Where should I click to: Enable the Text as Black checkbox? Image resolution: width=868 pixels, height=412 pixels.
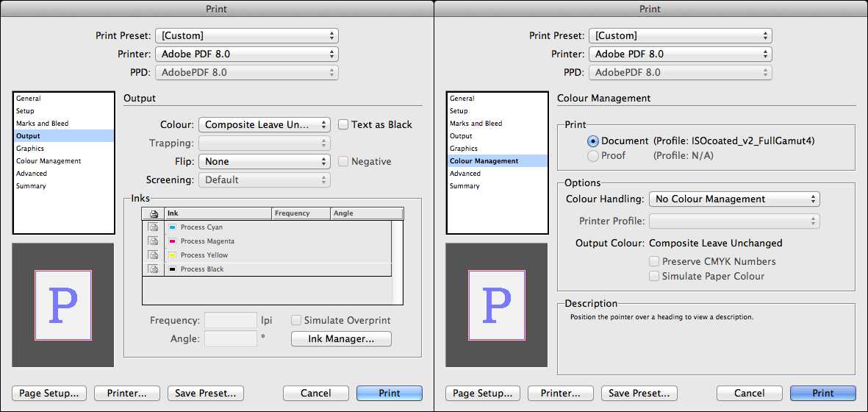tap(343, 124)
